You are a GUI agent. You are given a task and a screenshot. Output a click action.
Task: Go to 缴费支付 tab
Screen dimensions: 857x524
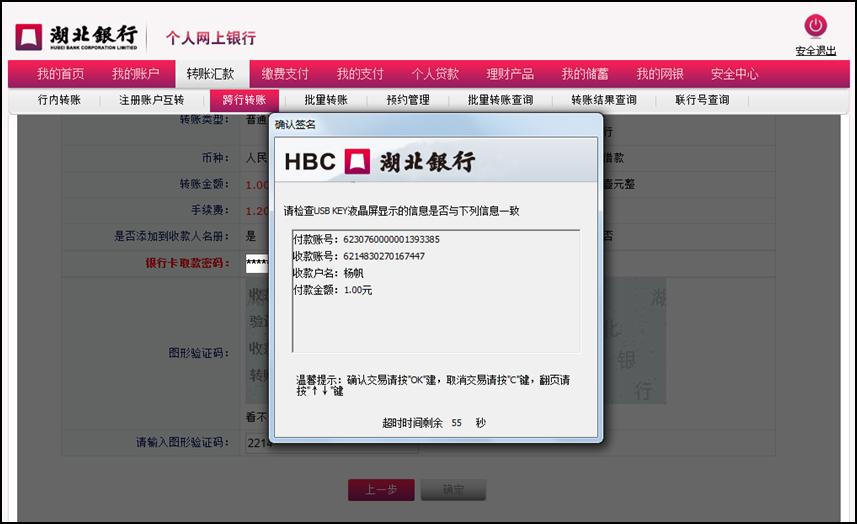[285, 74]
